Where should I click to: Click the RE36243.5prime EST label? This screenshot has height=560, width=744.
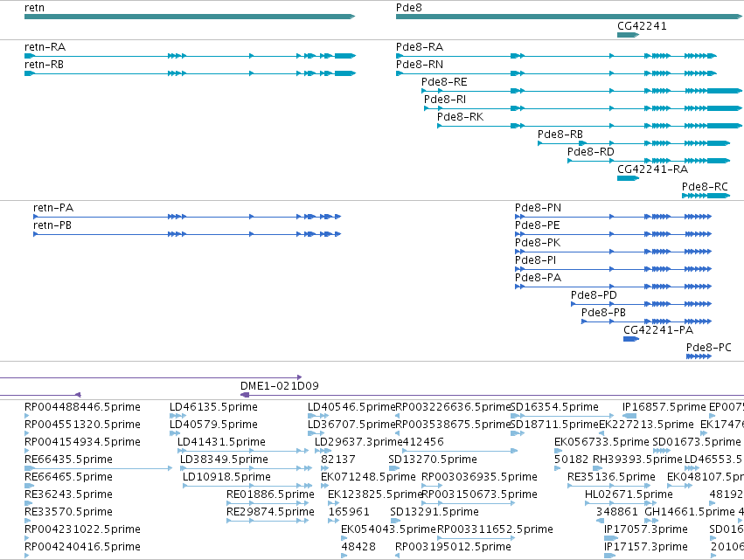(68, 494)
